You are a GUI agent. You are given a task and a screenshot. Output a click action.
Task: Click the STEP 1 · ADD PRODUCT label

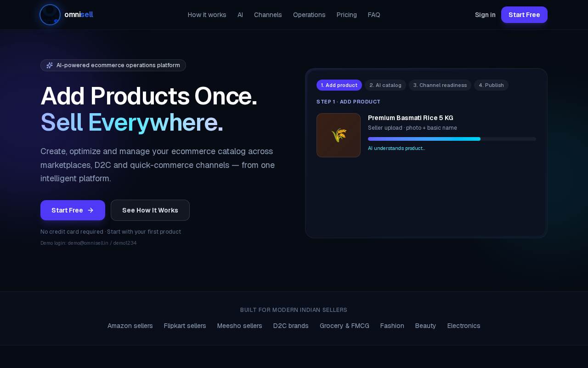pos(348,102)
